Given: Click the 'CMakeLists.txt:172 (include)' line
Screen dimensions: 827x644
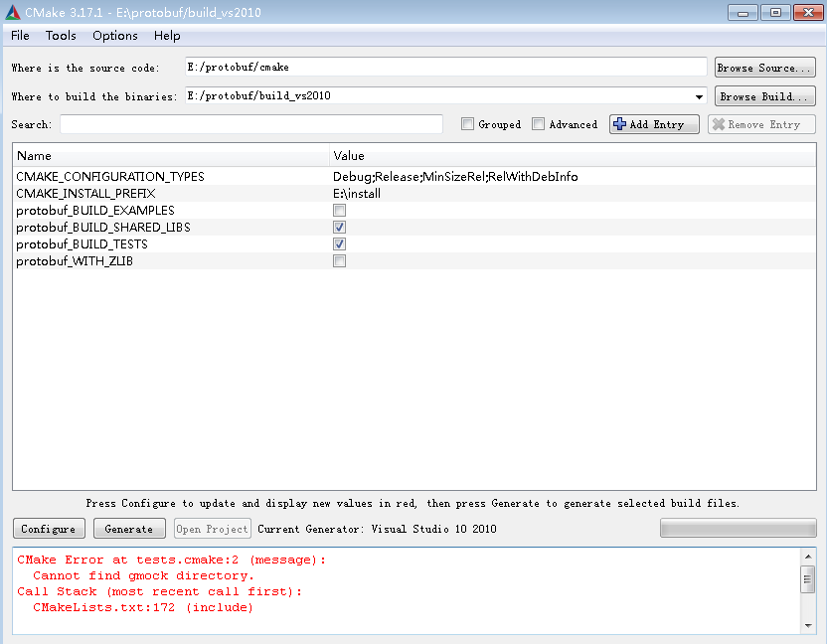Looking at the screenshot, I should pyautogui.click(x=143, y=607).
